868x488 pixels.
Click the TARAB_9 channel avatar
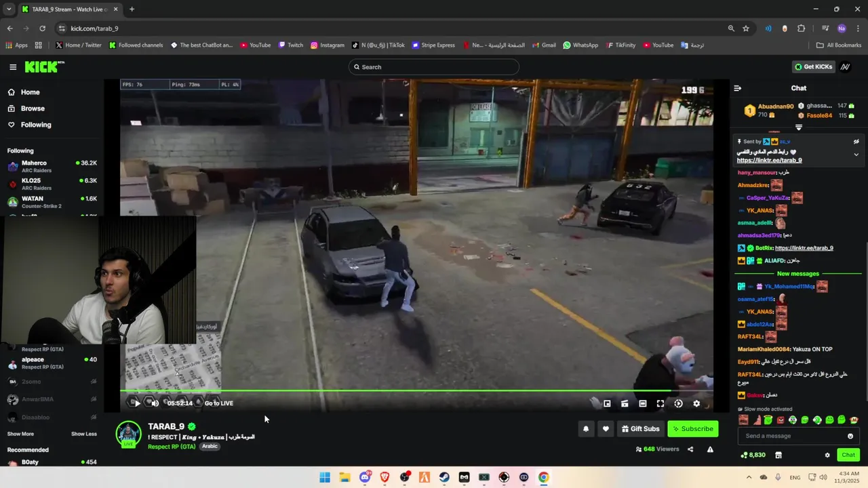click(128, 434)
